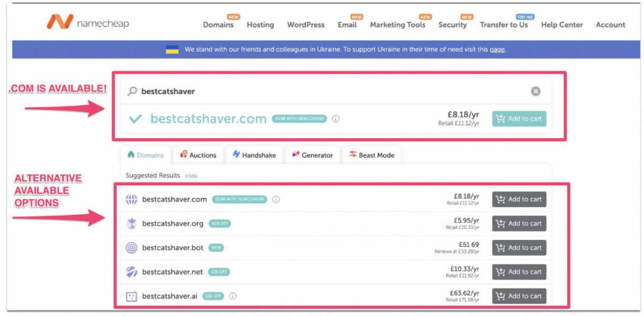Open the Account menu
The image size is (644, 316).
[610, 25]
